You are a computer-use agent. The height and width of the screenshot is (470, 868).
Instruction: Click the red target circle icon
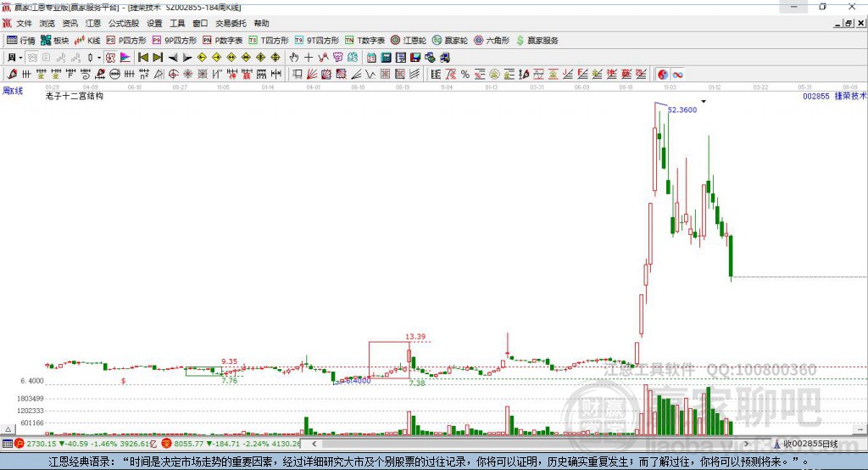173,75
